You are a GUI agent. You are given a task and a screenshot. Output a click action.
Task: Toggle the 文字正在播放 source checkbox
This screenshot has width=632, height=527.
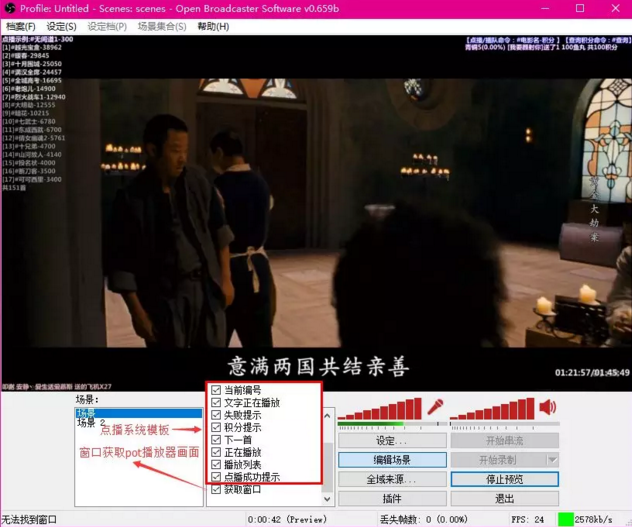[x=216, y=402]
